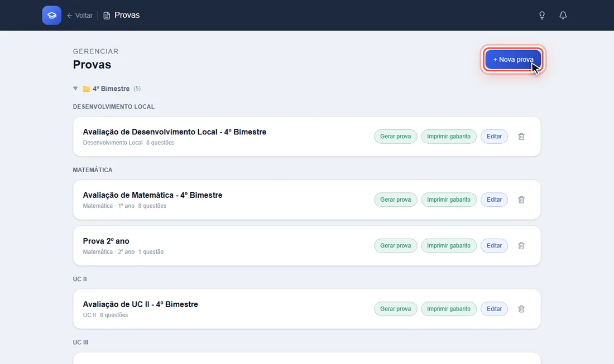
Task: Gerar prova for Desenvolvimento Local exam
Action: pyautogui.click(x=396, y=137)
